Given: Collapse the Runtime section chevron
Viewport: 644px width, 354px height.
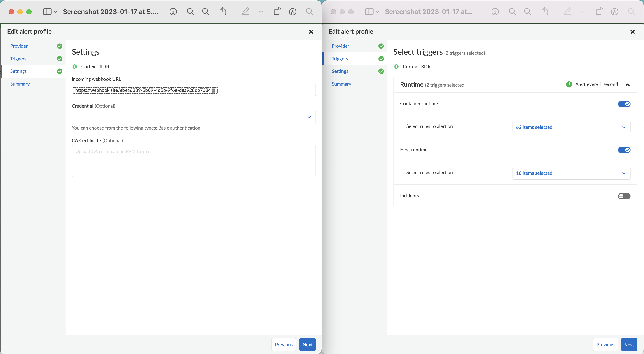Looking at the screenshot, I should 628,85.
